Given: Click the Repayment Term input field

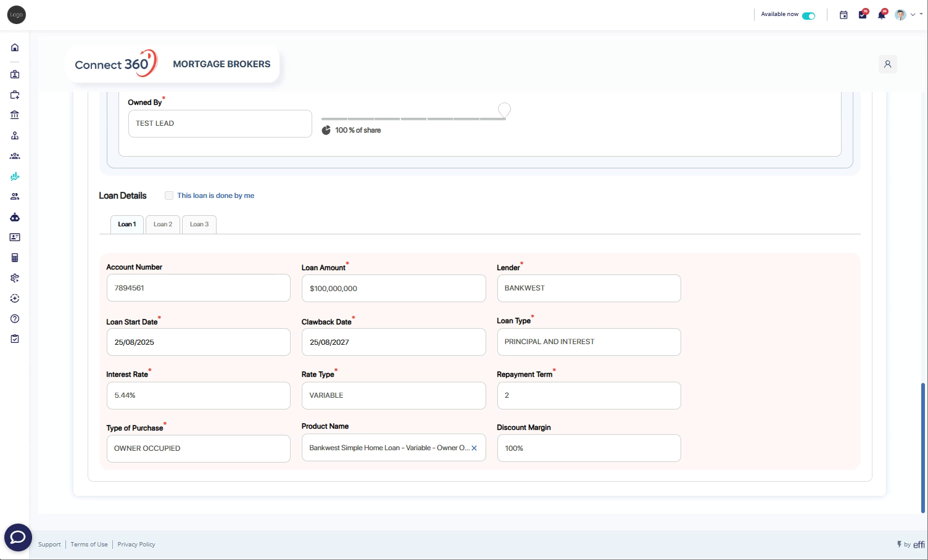Looking at the screenshot, I should click(x=589, y=395).
